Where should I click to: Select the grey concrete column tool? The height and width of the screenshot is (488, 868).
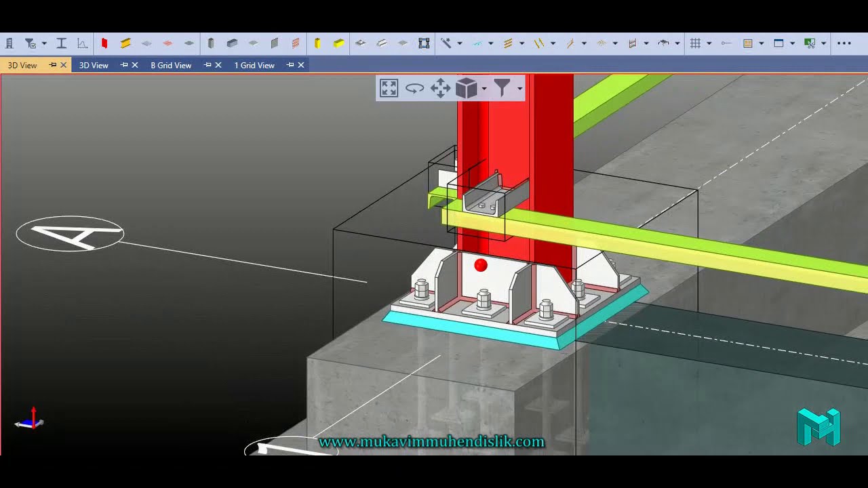click(211, 43)
